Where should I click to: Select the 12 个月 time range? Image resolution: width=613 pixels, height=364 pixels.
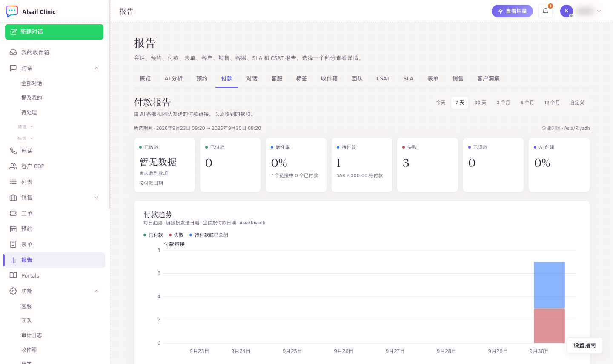click(552, 103)
